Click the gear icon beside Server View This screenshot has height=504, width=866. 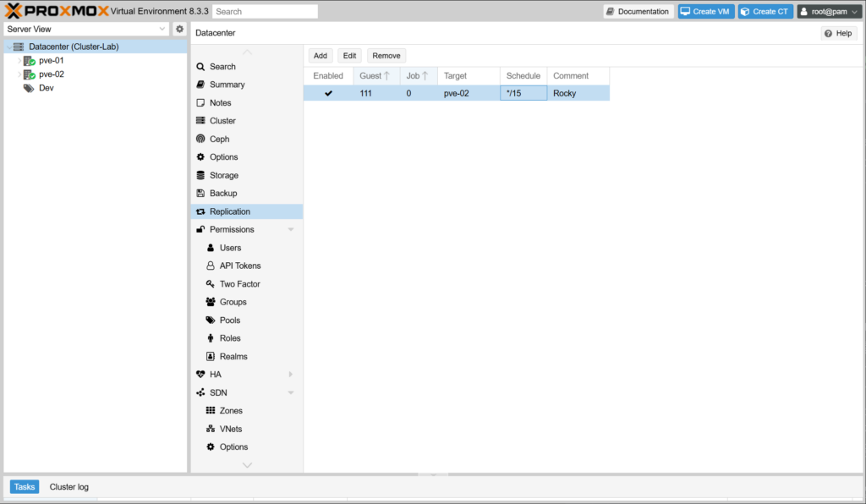pyautogui.click(x=179, y=29)
